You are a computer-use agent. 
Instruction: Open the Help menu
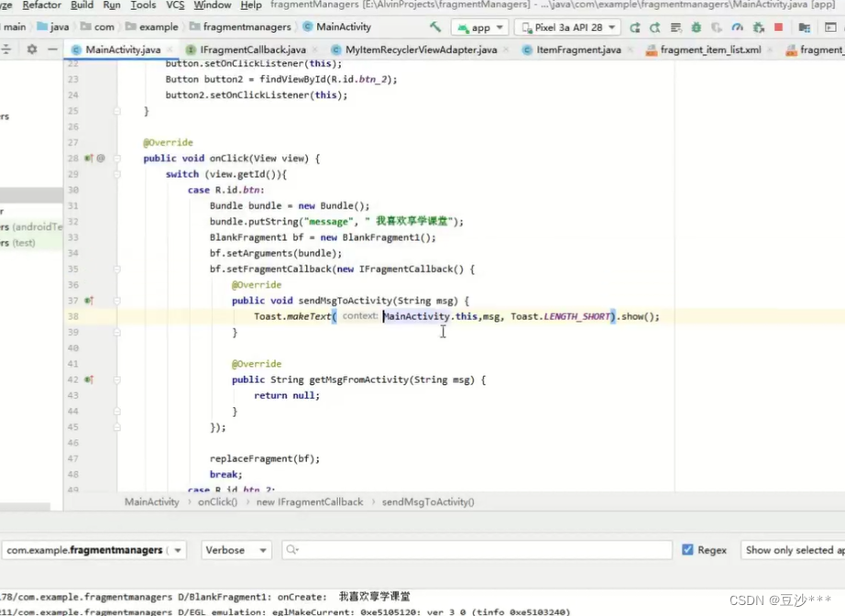pos(251,5)
